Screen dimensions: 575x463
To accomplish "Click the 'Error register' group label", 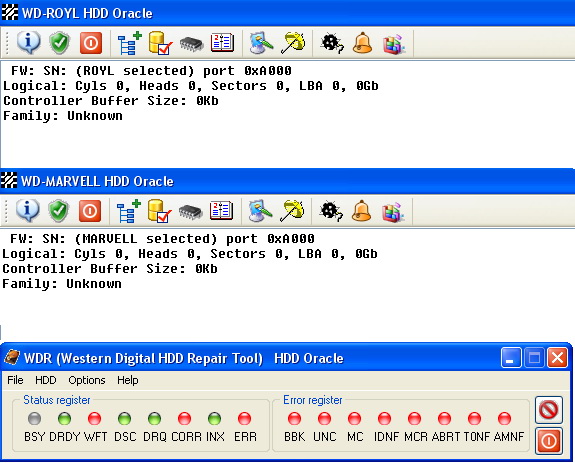I will pyautogui.click(x=313, y=400).
